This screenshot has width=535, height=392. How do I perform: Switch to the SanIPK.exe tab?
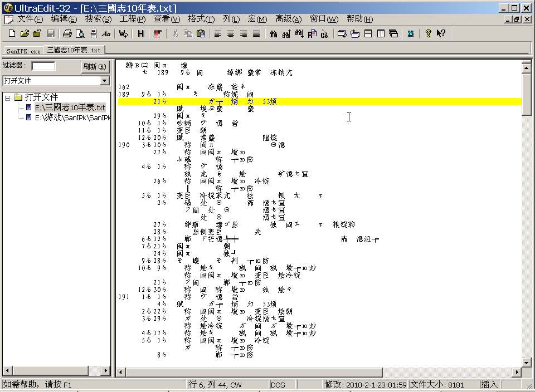[23, 51]
